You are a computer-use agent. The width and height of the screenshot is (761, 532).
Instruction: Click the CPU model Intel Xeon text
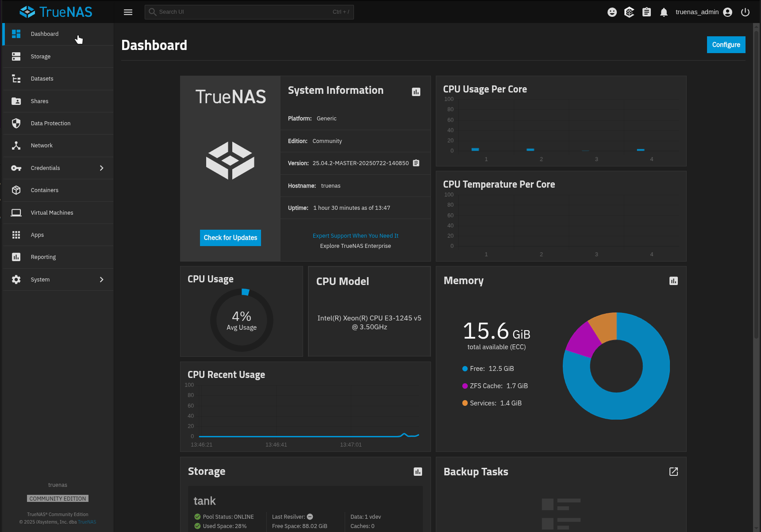click(x=369, y=323)
